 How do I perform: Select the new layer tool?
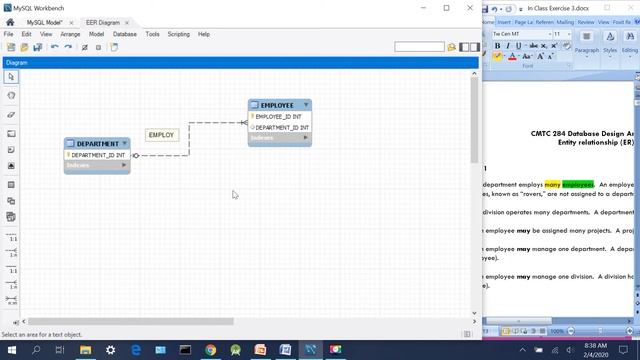tap(11, 133)
